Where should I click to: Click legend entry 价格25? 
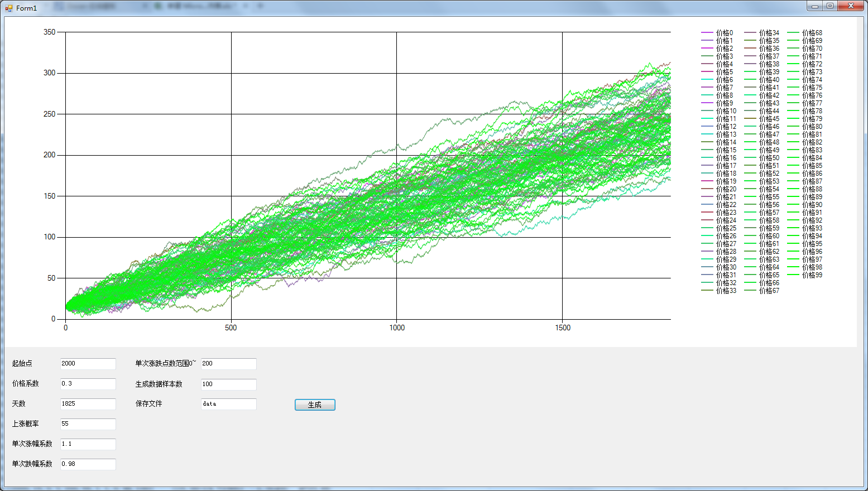[x=719, y=228]
